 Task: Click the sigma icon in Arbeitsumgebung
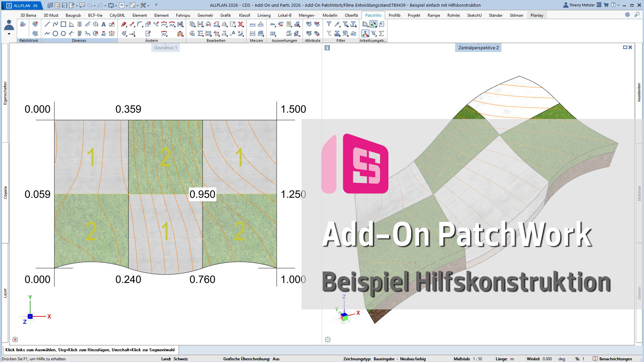381,34
